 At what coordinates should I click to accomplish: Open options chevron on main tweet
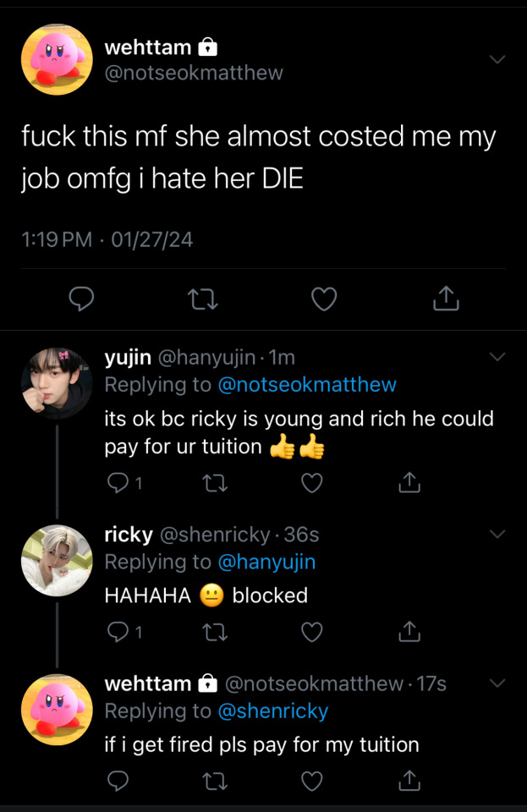[497, 59]
